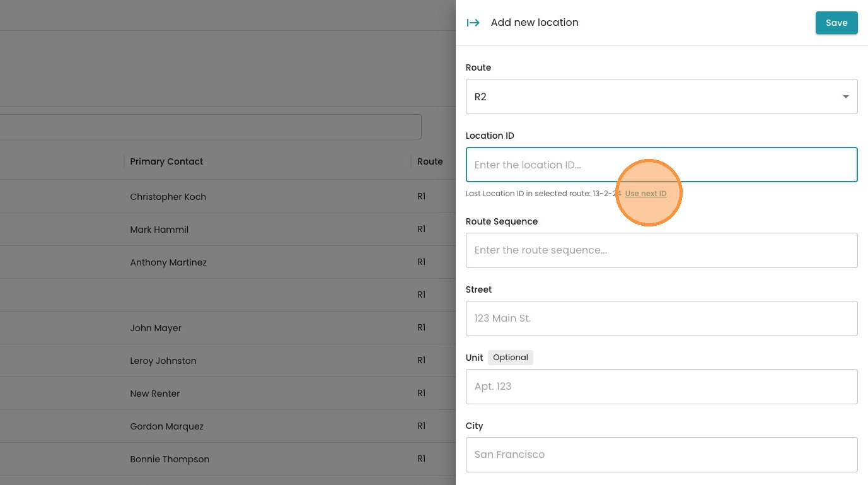Open the John Mayer row
The height and width of the screenshot is (485, 868).
click(156, 328)
